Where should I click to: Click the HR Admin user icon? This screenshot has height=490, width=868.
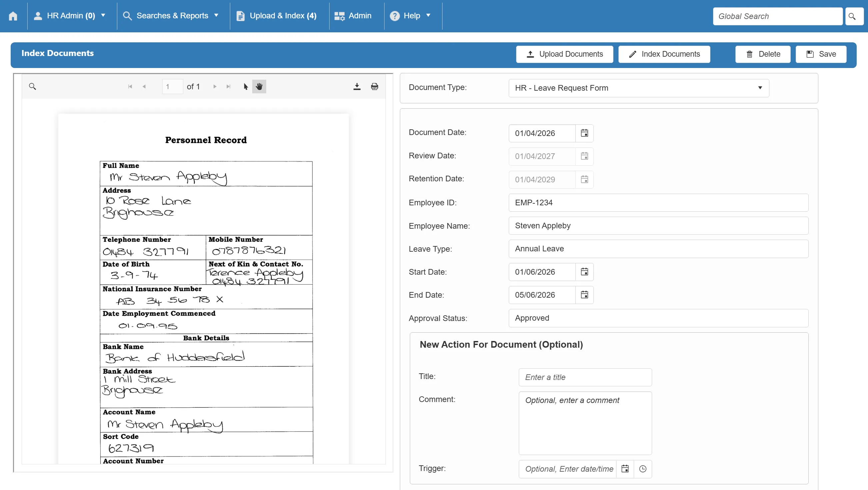point(38,16)
